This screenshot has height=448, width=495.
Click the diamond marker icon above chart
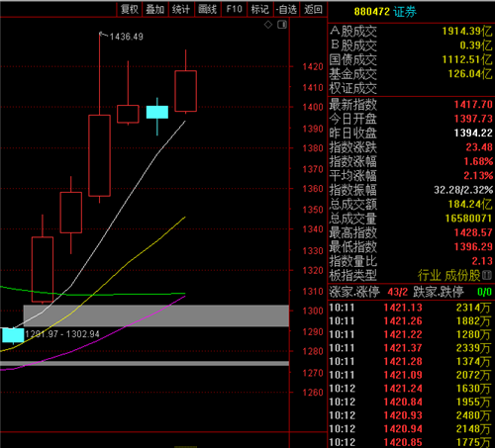tap(268, 25)
